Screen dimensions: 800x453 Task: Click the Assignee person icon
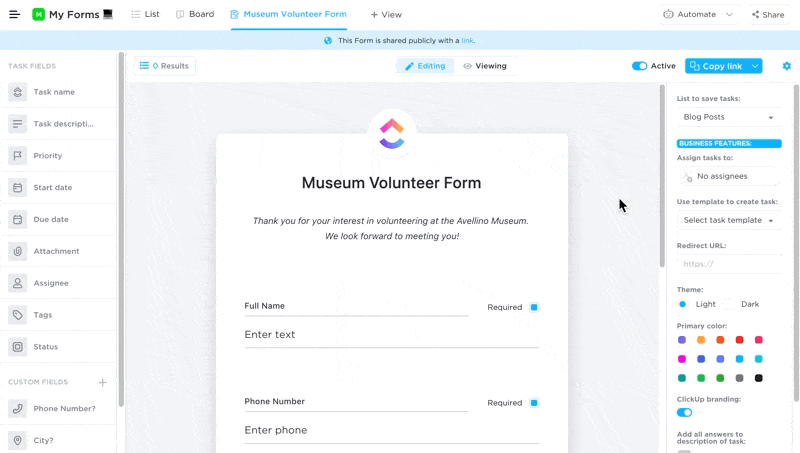18,283
